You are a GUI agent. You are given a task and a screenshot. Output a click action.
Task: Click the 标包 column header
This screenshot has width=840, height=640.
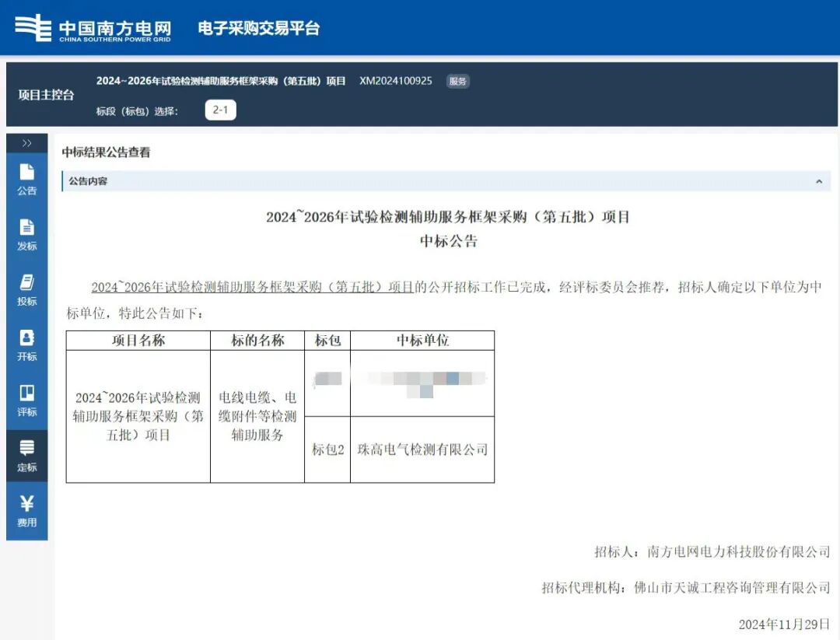tap(328, 340)
